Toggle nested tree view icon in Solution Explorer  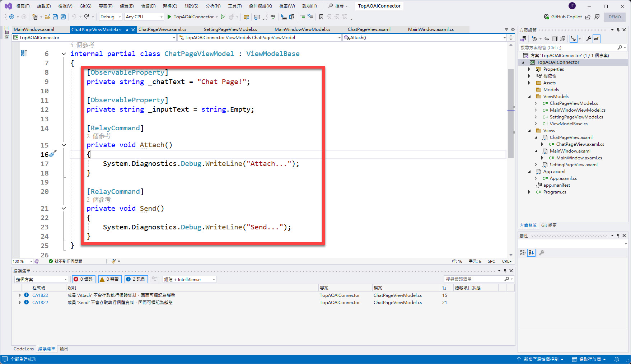(574, 39)
